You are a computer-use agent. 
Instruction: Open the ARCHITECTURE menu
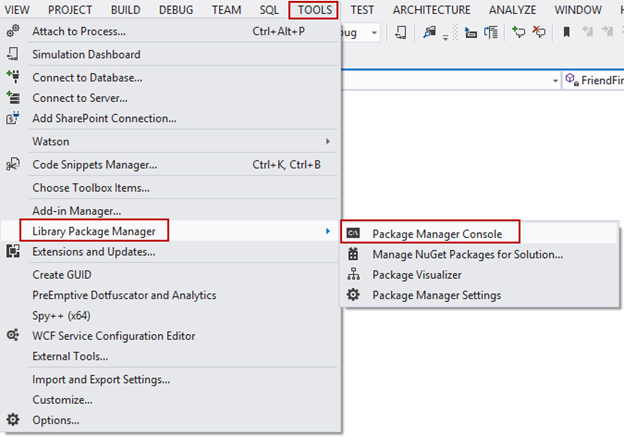pos(431,10)
